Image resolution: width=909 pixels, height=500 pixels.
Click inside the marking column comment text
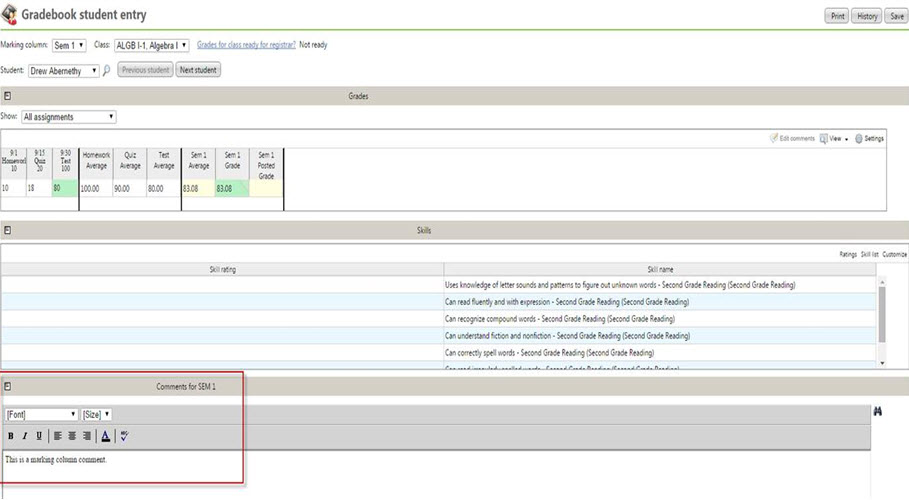coord(56,460)
